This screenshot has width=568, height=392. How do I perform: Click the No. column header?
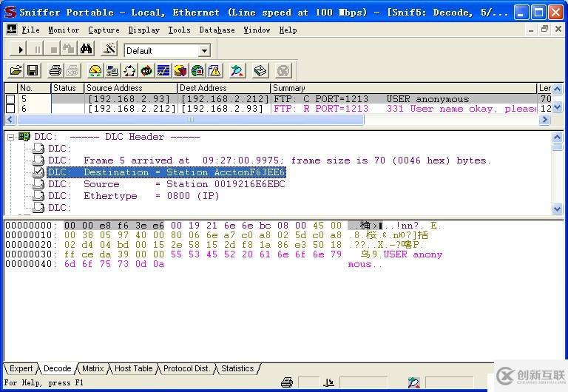tap(34, 88)
